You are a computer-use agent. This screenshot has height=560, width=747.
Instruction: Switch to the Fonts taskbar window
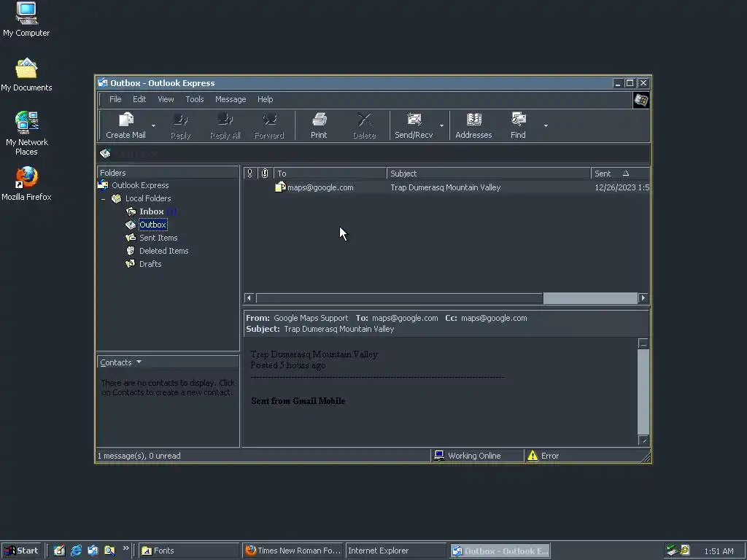[189, 551]
